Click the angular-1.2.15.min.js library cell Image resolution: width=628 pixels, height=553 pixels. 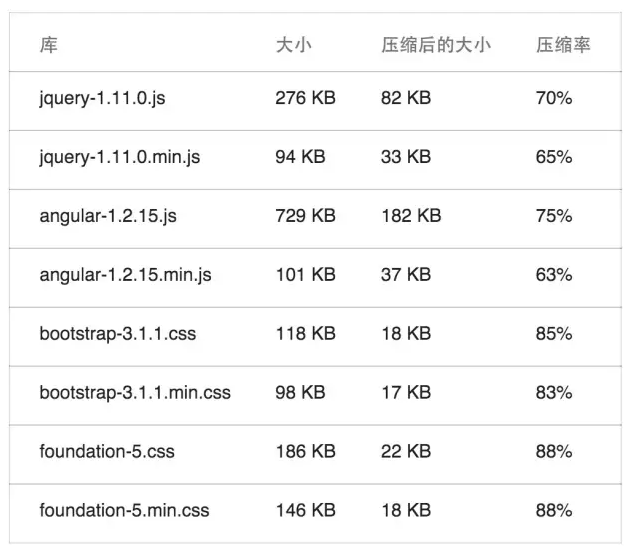pos(125,274)
